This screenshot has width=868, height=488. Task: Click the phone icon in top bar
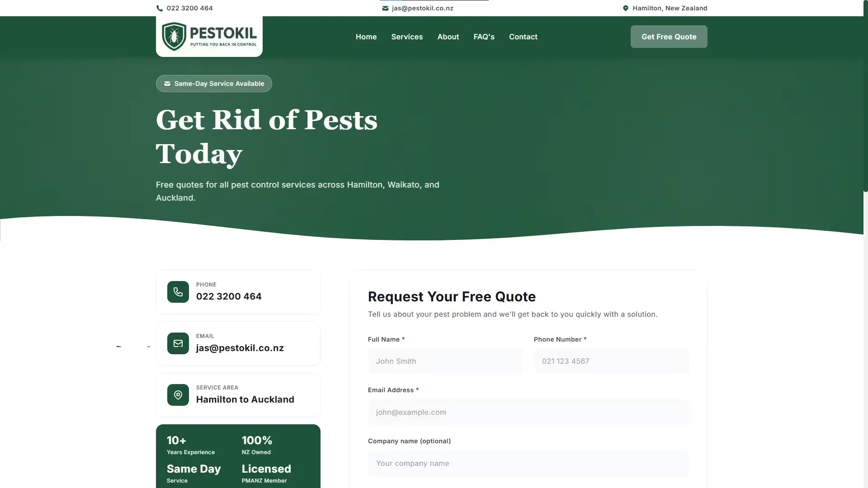pyautogui.click(x=160, y=8)
